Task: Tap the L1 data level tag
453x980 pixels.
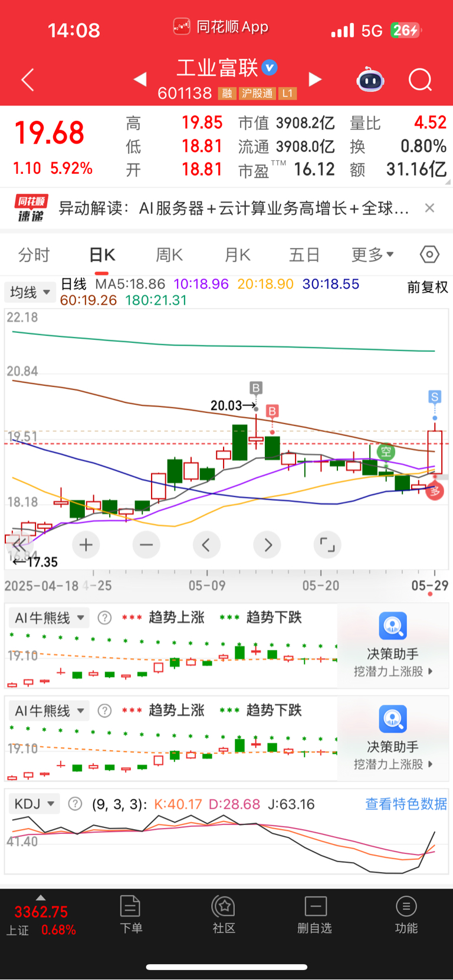Action: pos(287,94)
